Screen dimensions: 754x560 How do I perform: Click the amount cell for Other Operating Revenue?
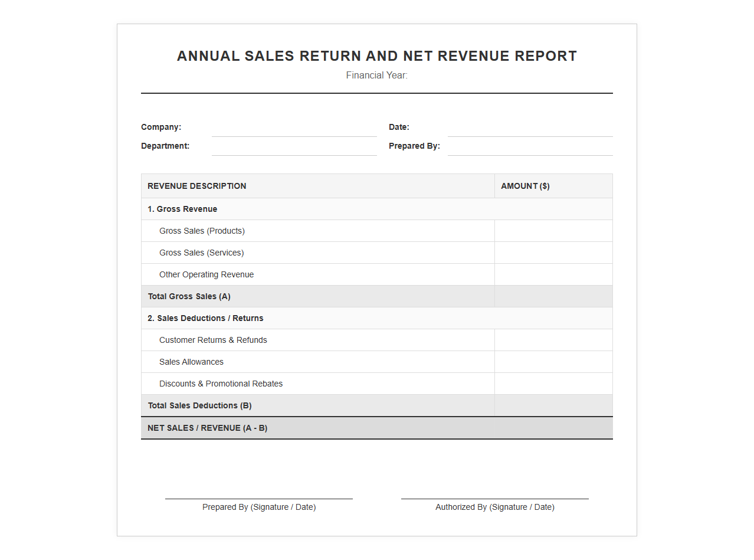pyautogui.click(x=553, y=274)
